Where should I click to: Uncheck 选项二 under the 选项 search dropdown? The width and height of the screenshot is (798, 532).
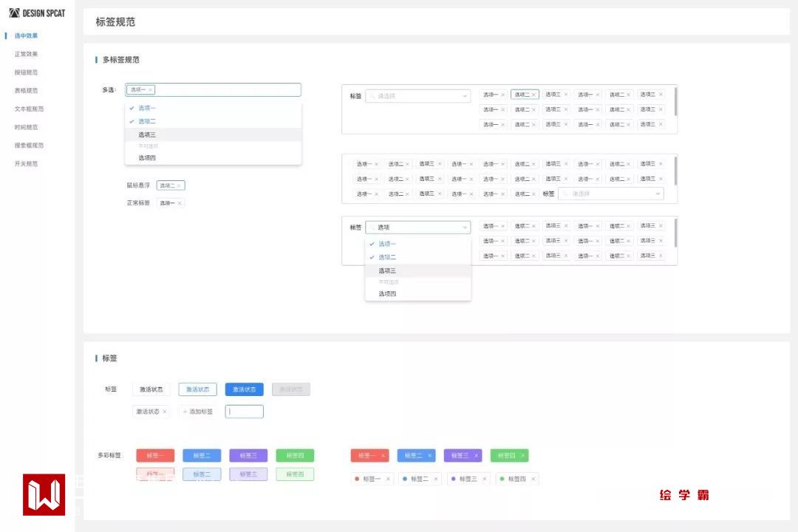(417, 257)
